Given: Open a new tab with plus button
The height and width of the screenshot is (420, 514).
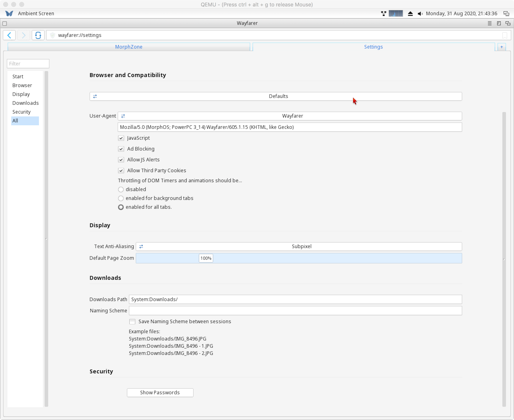Looking at the screenshot, I should coord(501,47).
